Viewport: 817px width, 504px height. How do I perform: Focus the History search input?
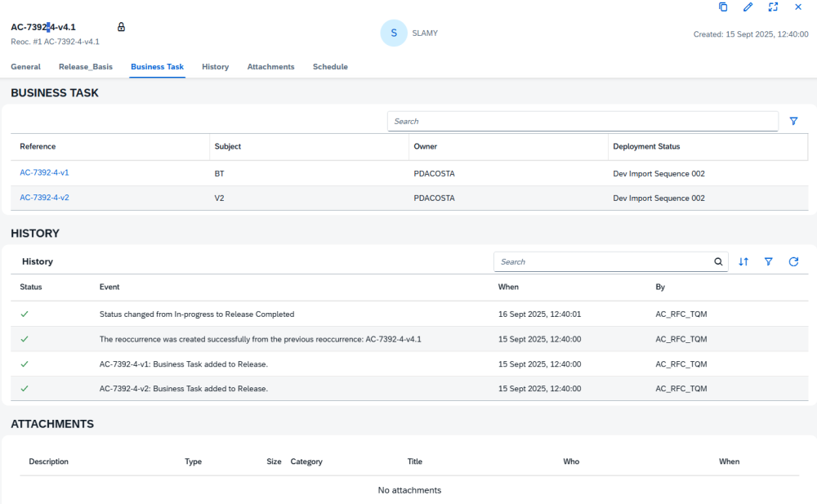[x=603, y=262]
